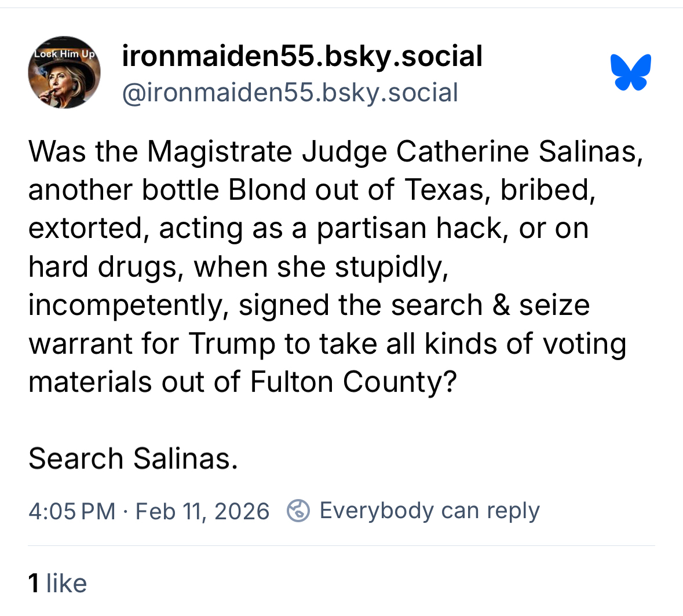Show the "1 like" list
Viewport: 683px width, 616px height.
(58, 583)
